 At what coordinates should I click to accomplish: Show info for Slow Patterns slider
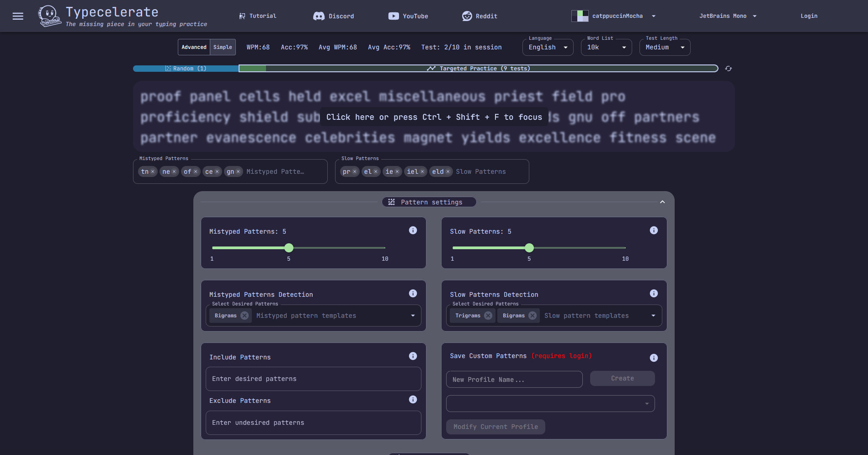(654, 230)
